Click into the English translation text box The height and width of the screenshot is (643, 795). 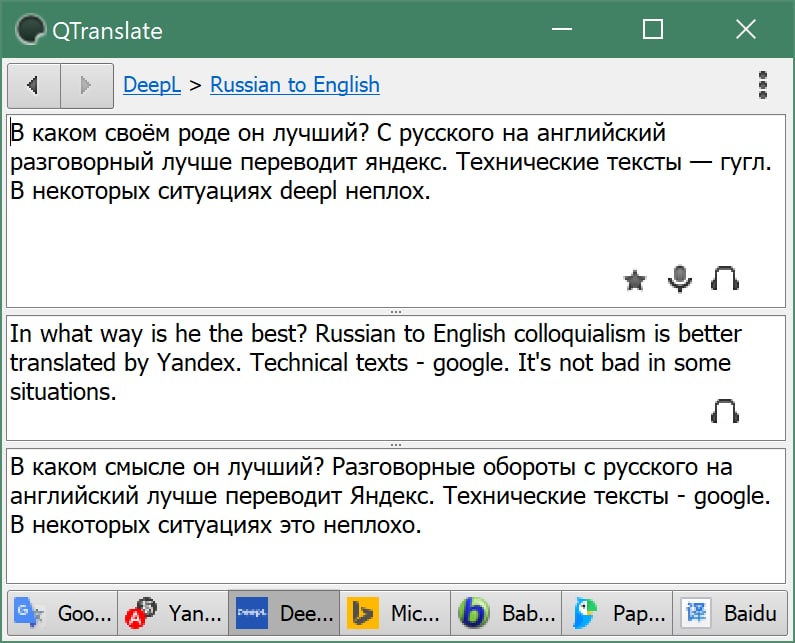[395, 378]
